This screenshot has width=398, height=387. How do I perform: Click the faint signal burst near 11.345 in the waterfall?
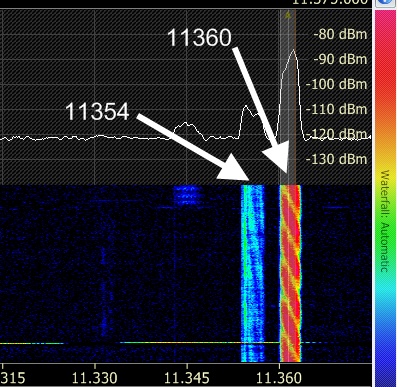(x=187, y=195)
